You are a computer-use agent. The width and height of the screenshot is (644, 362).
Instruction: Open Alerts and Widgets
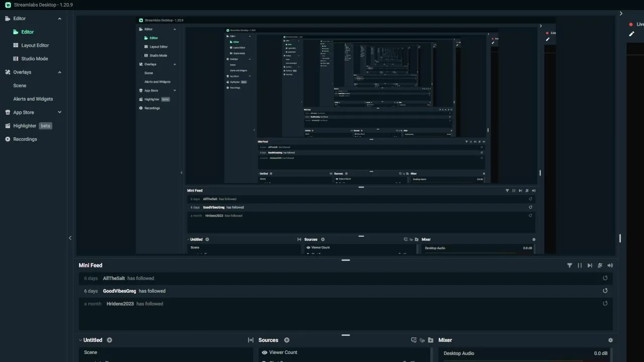[x=33, y=99]
